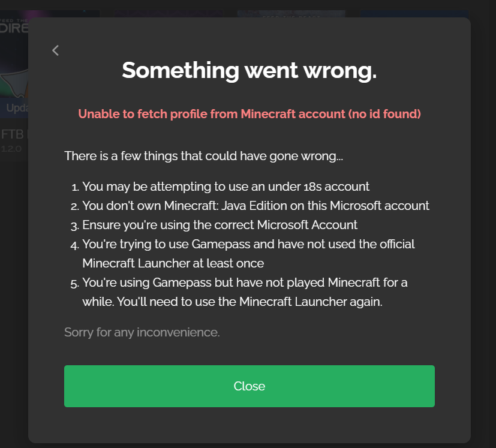The height and width of the screenshot is (448, 496).
Task: Click the rightmost background modpack tile
Action: pos(414,12)
